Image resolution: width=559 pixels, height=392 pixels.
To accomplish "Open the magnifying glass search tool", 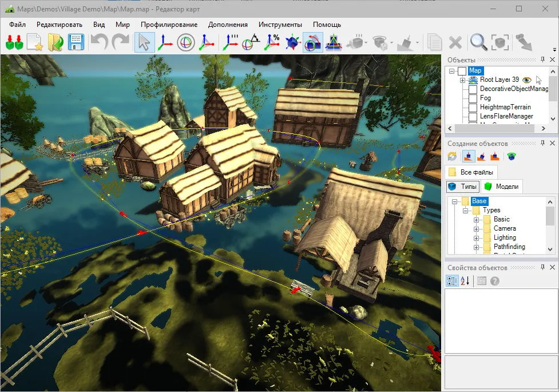I will click(478, 42).
